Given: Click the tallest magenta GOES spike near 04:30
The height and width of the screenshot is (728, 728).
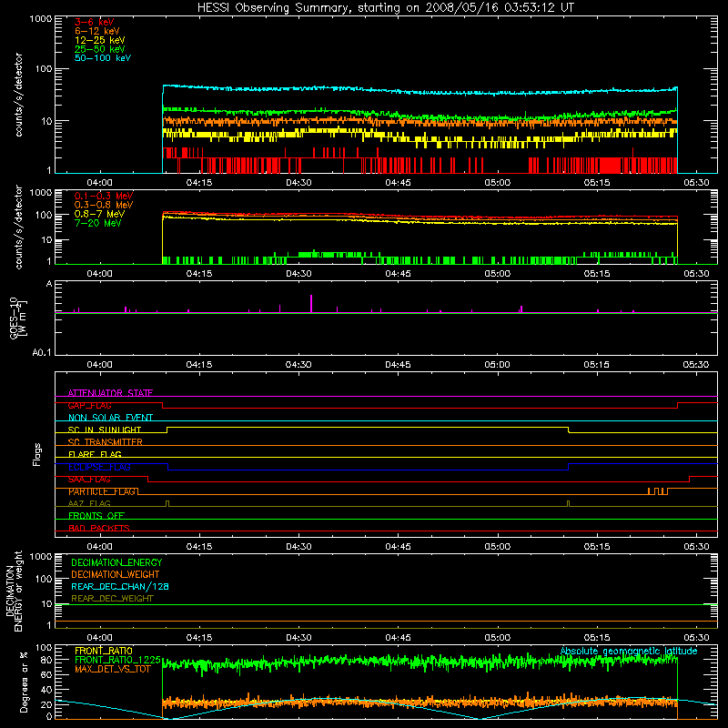Looking at the screenshot, I should (311, 303).
